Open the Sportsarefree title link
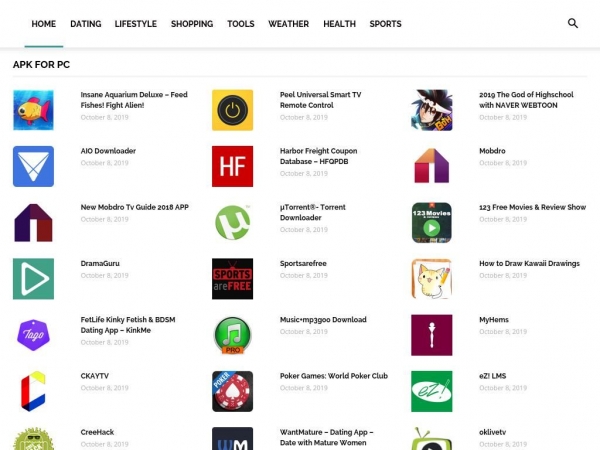Image resolution: width=600 pixels, height=450 pixels. click(x=303, y=263)
